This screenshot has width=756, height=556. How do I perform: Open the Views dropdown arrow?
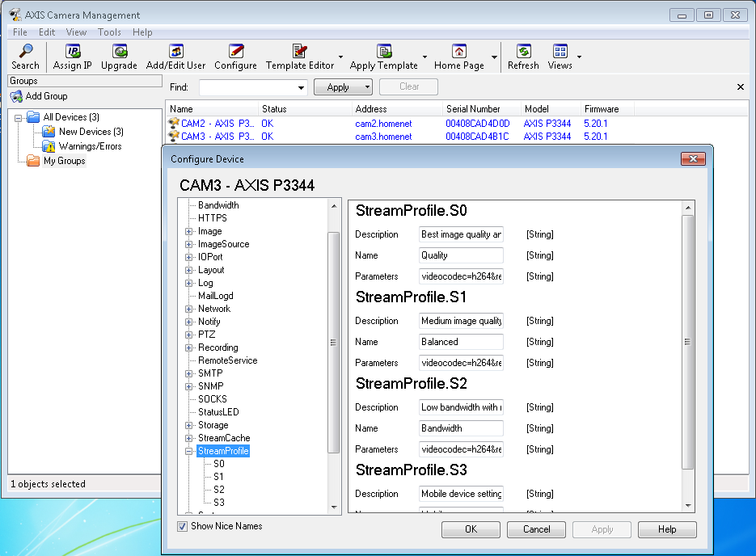pos(579,58)
